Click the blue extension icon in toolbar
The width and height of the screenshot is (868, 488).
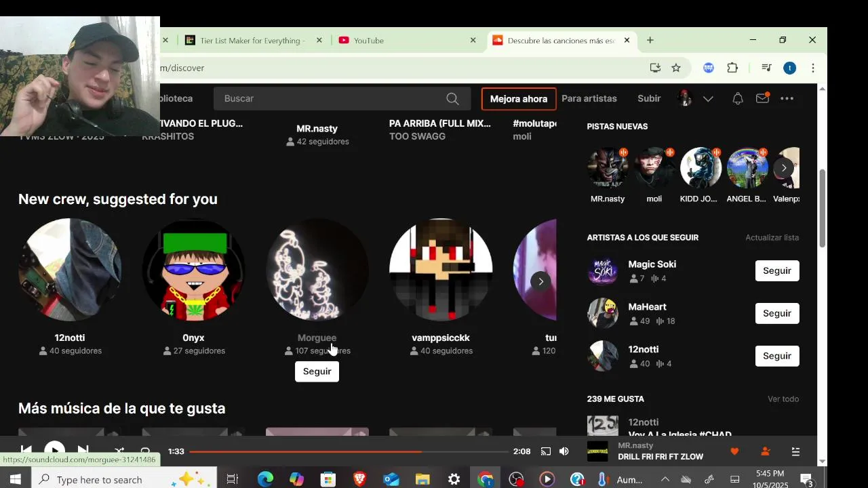click(709, 68)
